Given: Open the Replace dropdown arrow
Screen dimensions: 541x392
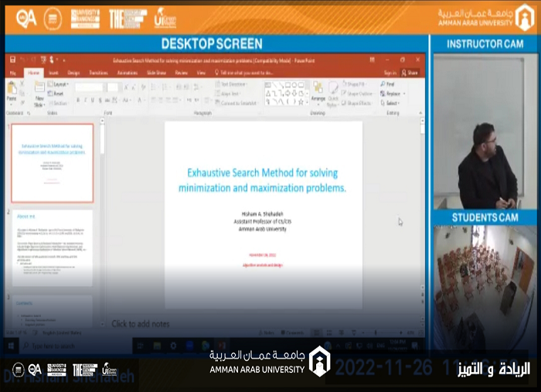Looking at the screenshot, I should point(404,94).
